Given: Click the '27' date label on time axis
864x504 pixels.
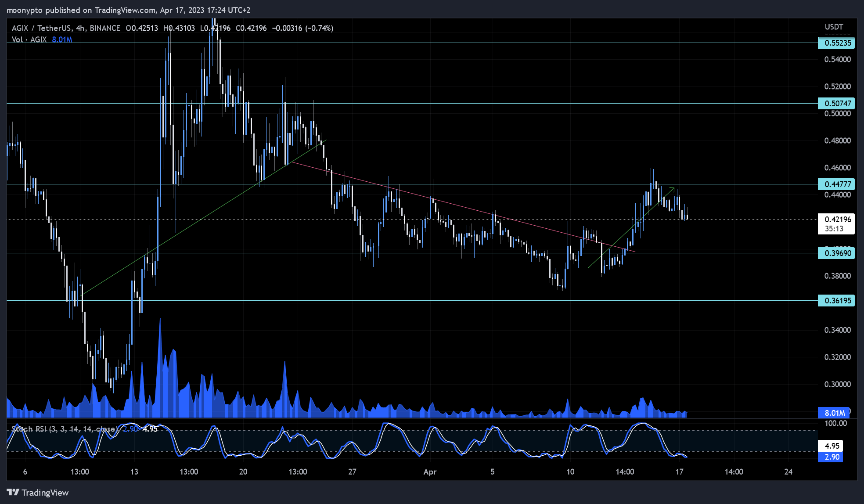Looking at the screenshot, I should click(352, 472).
